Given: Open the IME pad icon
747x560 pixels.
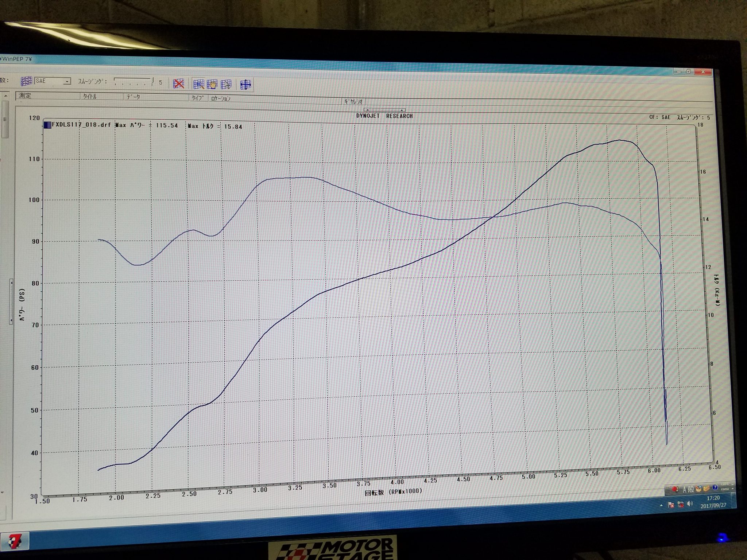Looking at the screenshot, I should pos(698,489).
